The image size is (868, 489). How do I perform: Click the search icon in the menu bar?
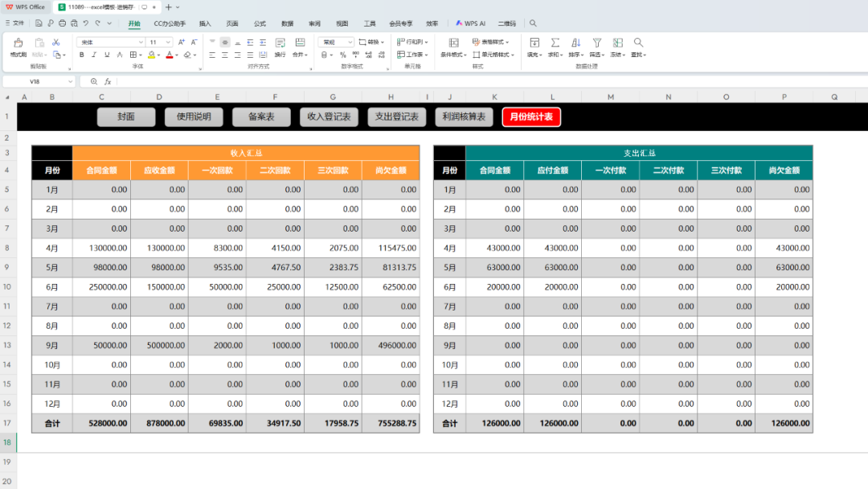pyautogui.click(x=533, y=23)
